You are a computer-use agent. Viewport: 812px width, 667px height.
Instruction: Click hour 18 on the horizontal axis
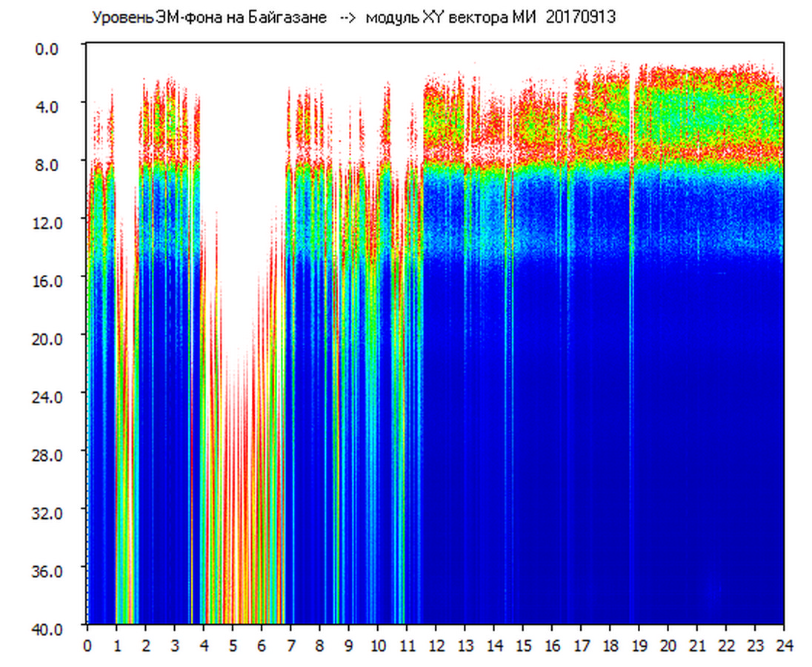pyautogui.click(x=610, y=645)
